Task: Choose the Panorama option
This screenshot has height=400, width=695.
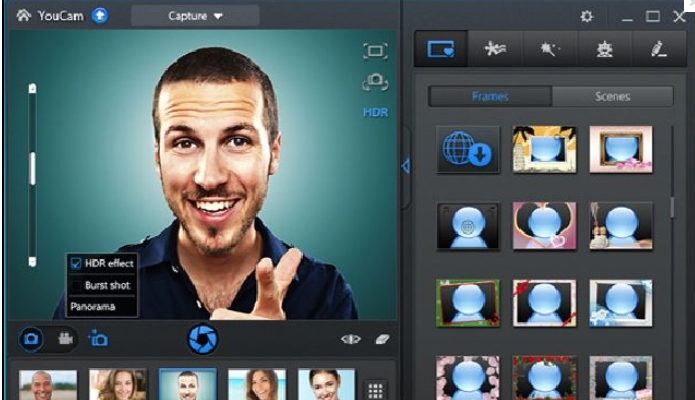Action: click(x=92, y=306)
